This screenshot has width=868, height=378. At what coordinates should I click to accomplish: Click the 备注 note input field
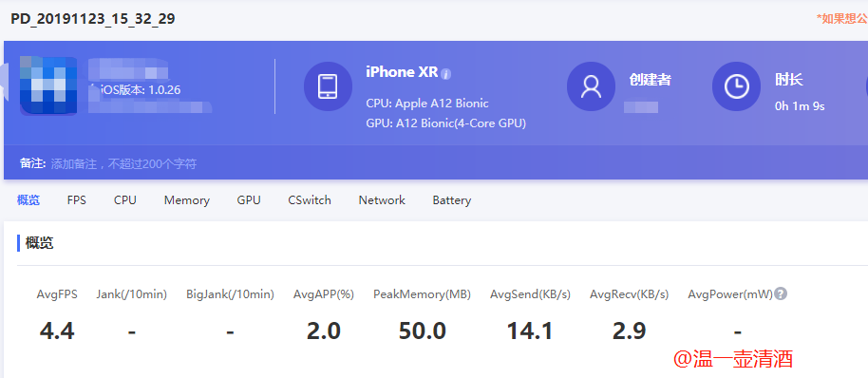click(124, 163)
